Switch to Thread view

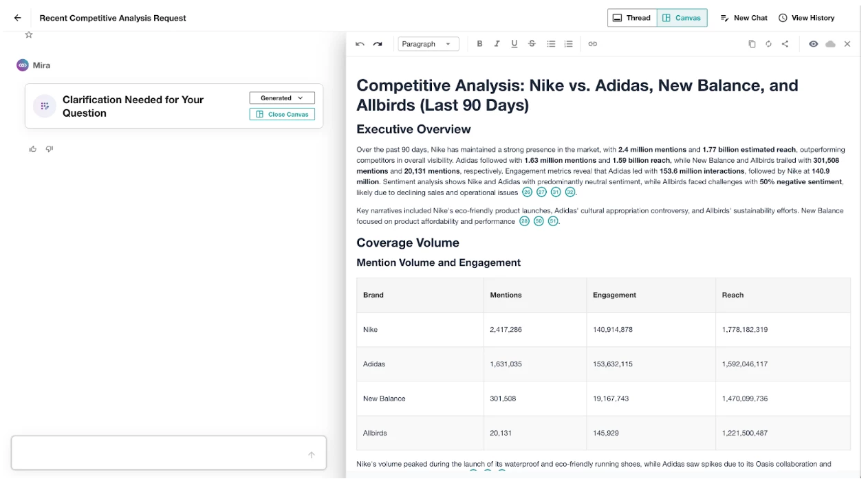632,18
